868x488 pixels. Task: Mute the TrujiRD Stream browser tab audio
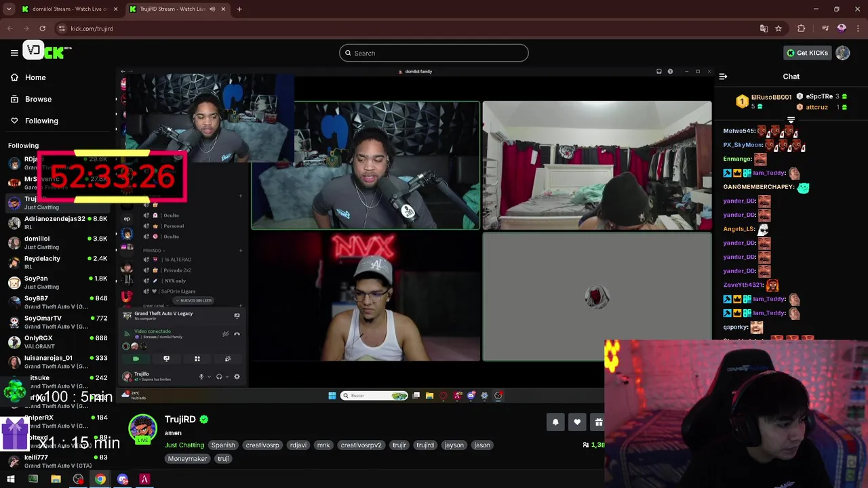(x=212, y=9)
